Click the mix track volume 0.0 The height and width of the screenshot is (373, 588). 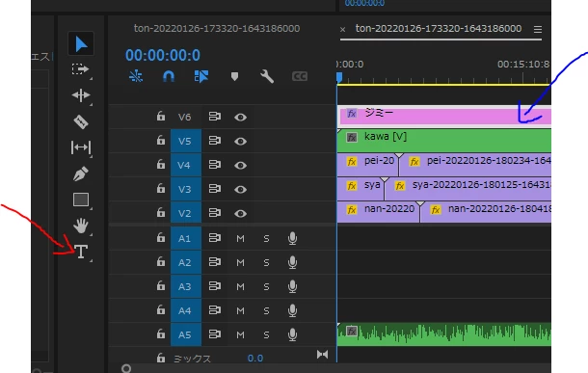coord(255,358)
